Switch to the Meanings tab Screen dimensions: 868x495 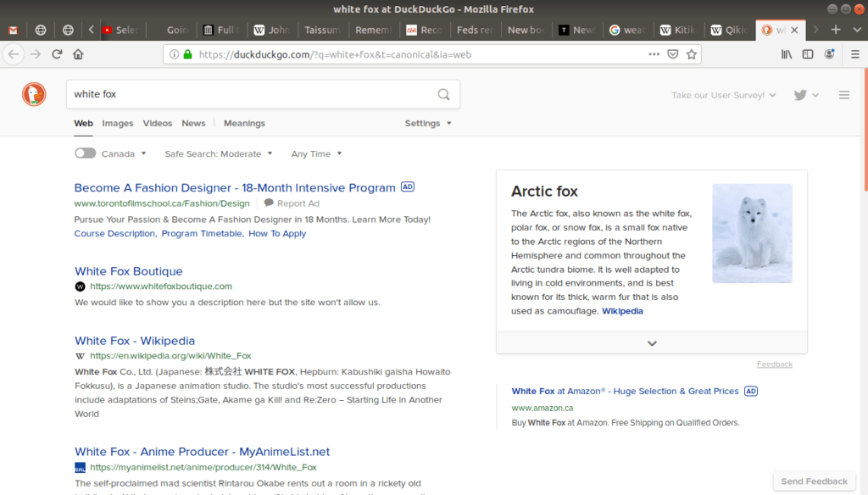(x=244, y=123)
